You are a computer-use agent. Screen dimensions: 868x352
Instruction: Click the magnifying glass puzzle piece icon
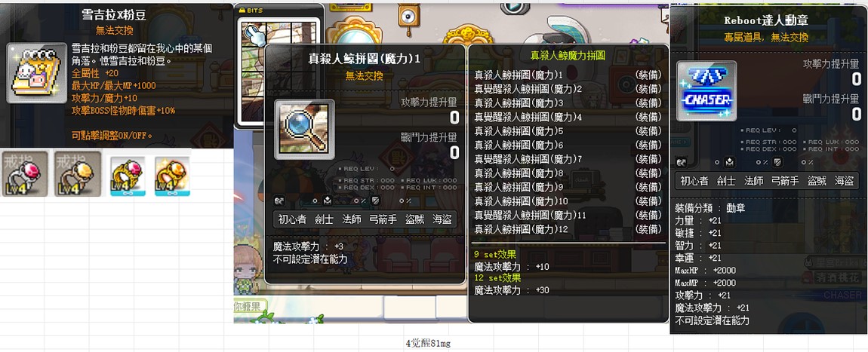304,130
